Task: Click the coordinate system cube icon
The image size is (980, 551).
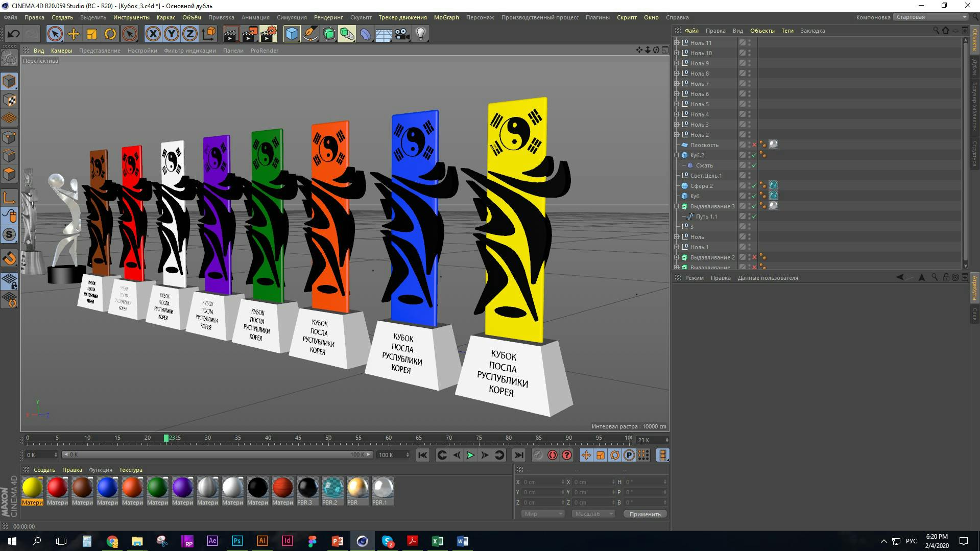Action: tap(209, 34)
